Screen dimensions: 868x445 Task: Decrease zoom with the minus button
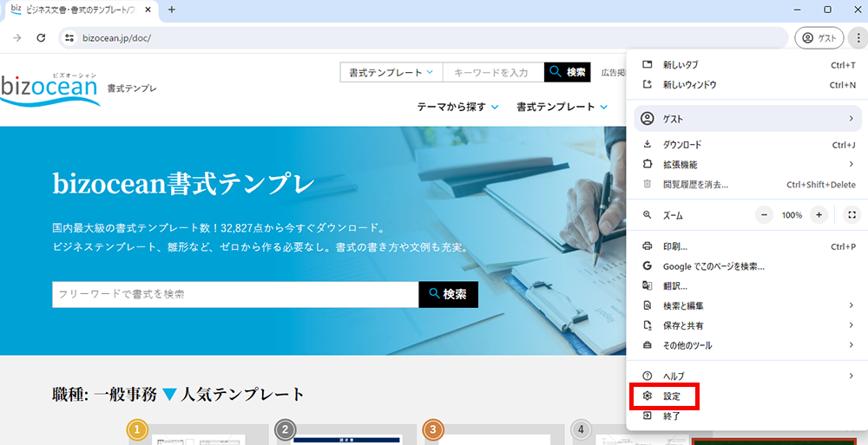[765, 215]
